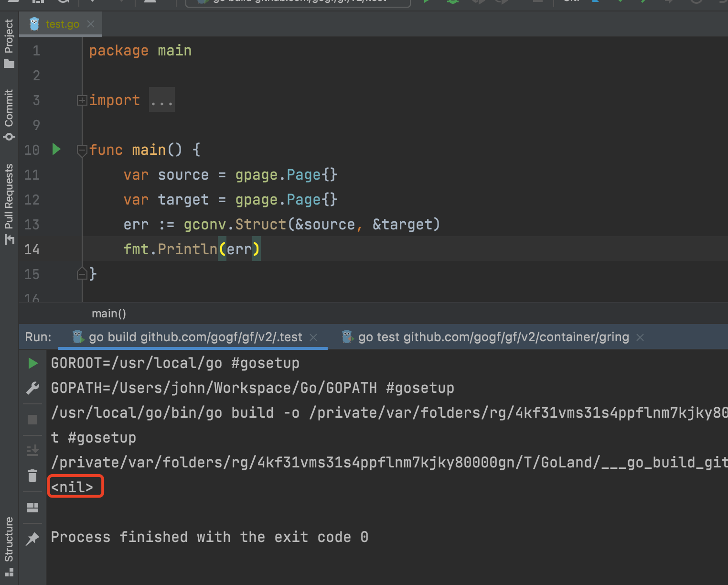Rerun the build with the green play icon

(x=32, y=363)
